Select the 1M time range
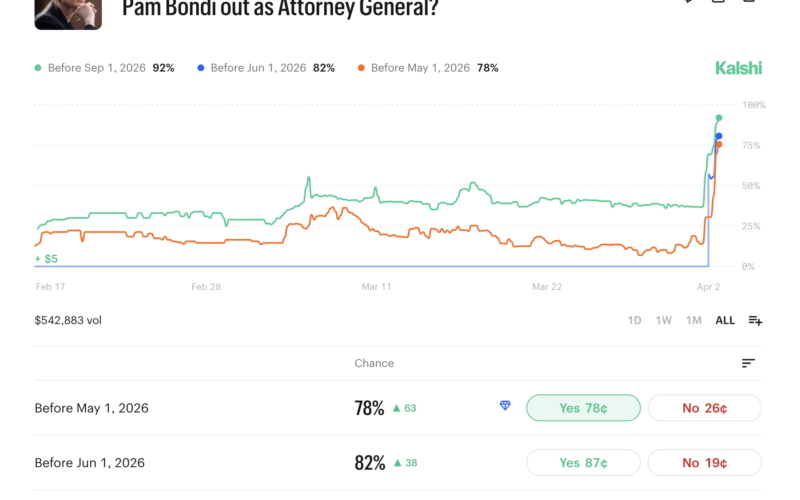 (x=693, y=321)
